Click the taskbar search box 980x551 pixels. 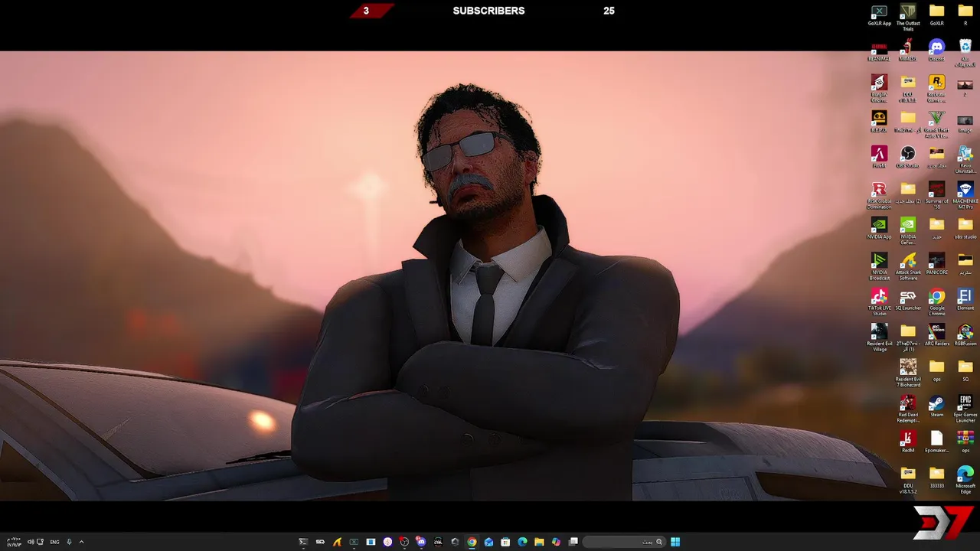623,542
